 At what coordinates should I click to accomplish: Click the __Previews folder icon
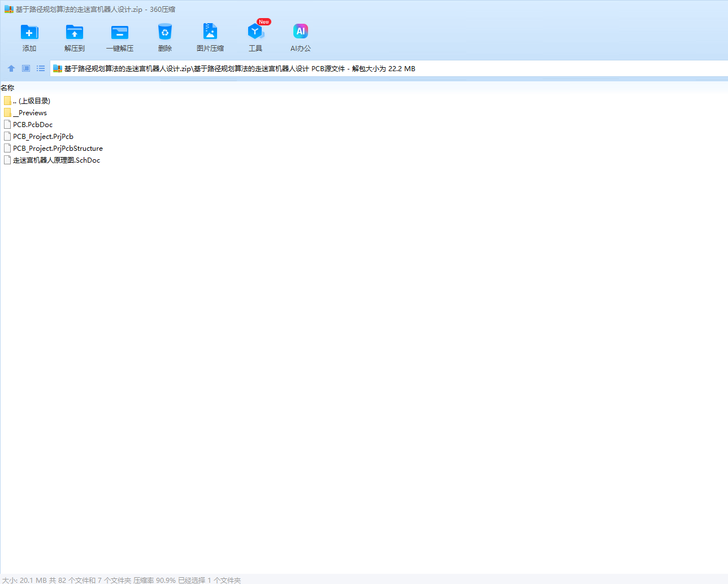coord(7,113)
